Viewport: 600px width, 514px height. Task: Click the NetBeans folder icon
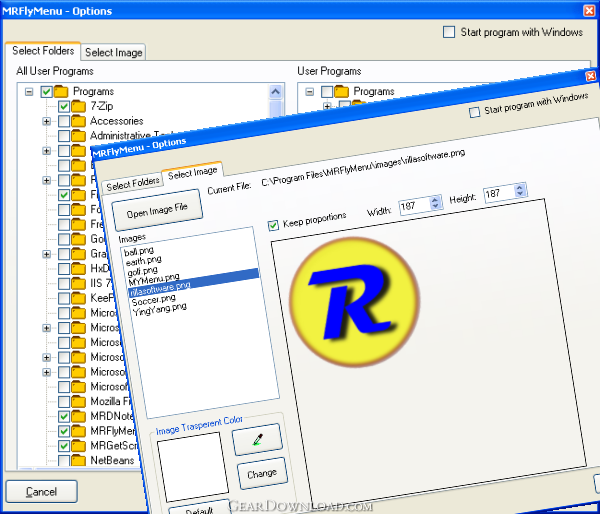(x=78, y=460)
